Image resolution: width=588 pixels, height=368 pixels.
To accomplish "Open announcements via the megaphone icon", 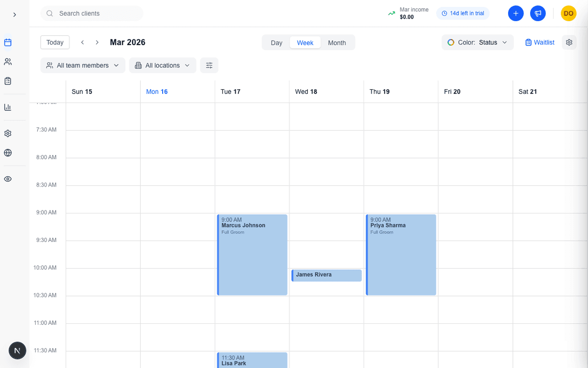I will 538,13.
